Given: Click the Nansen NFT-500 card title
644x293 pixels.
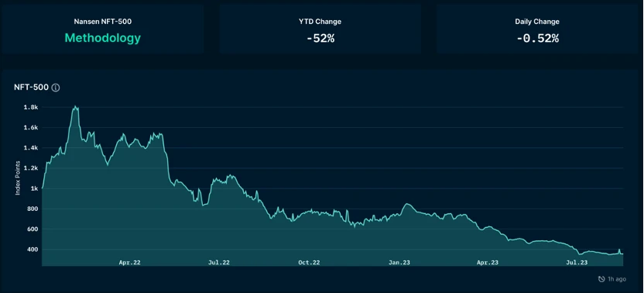Looking at the screenshot, I should pyautogui.click(x=103, y=22).
